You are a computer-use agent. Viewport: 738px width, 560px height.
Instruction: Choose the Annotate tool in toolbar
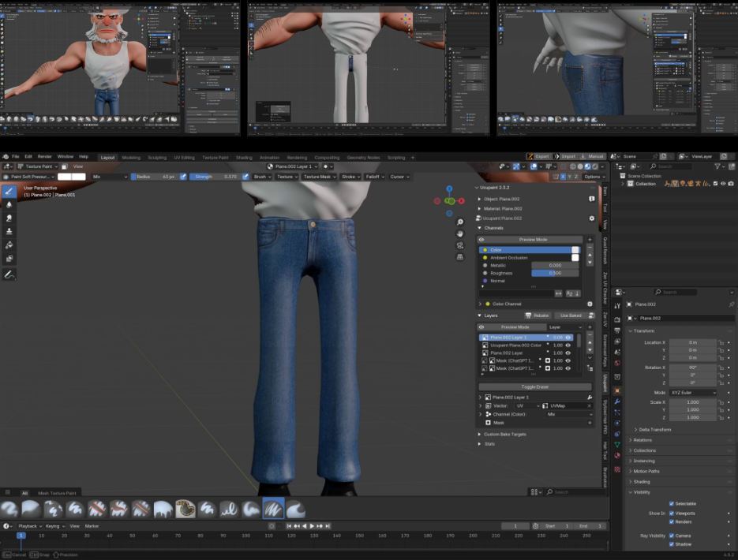click(x=9, y=274)
